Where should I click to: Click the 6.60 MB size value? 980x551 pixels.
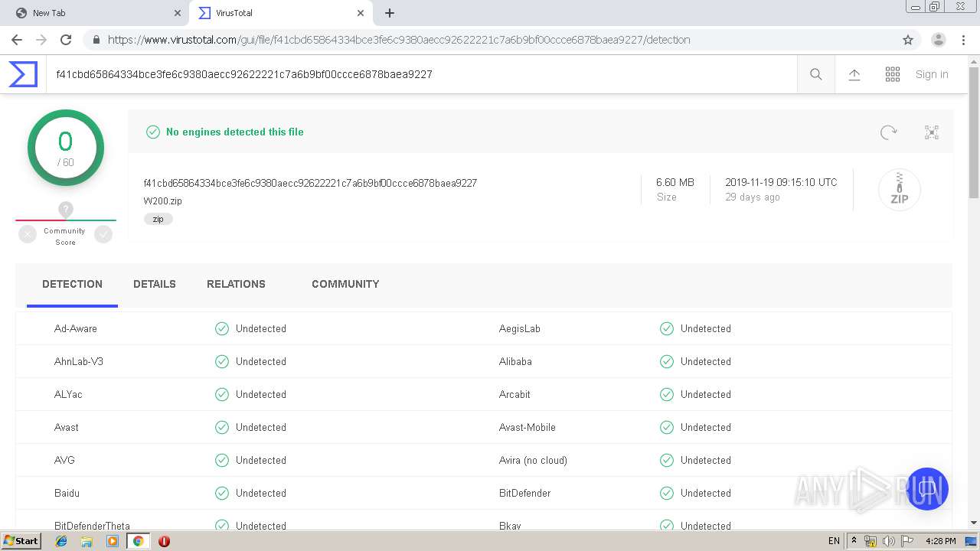[x=675, y=182]
